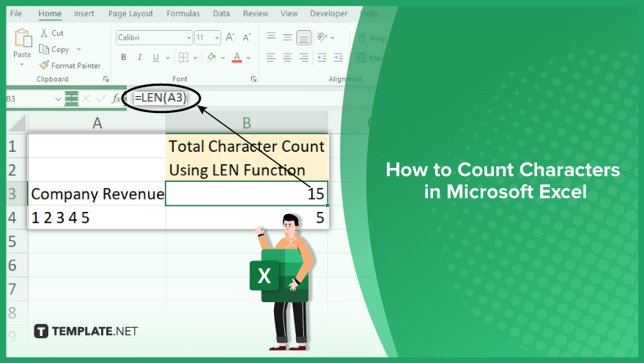
Task: Confirm formula entry with checkmark icon
Action: coord(100,98)
